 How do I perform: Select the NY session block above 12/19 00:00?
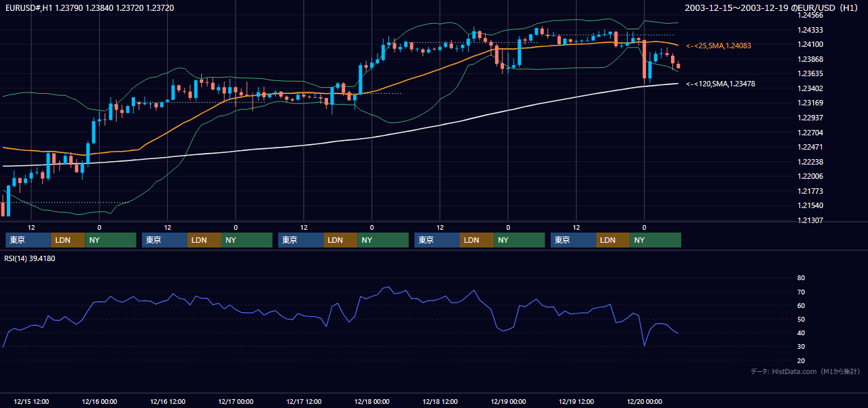click(x=520, y=240)
